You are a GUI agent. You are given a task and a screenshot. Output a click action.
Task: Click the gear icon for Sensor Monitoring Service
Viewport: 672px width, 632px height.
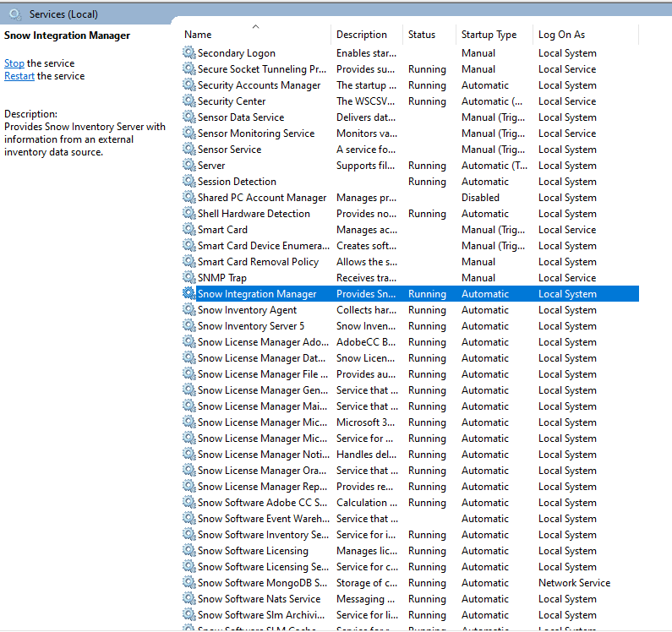189,133
